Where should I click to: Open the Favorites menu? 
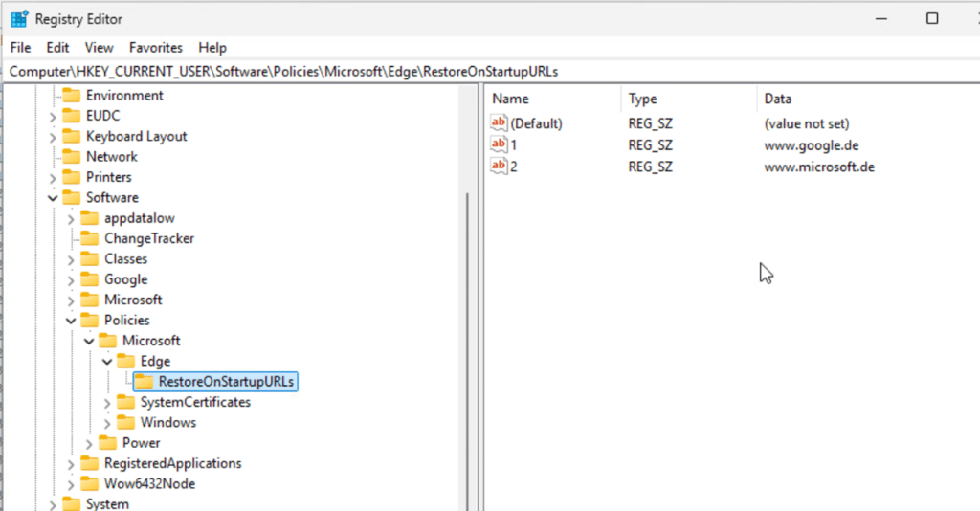tap(156, 47)
